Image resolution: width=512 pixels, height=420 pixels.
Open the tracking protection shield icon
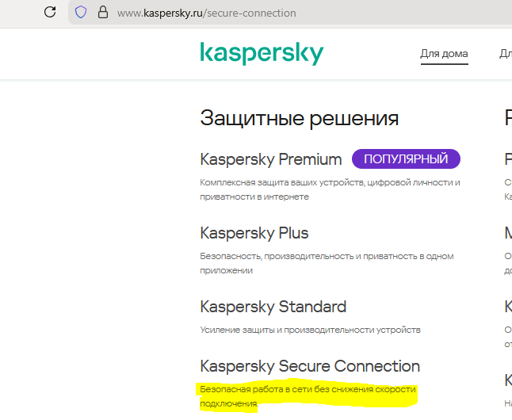80,13
